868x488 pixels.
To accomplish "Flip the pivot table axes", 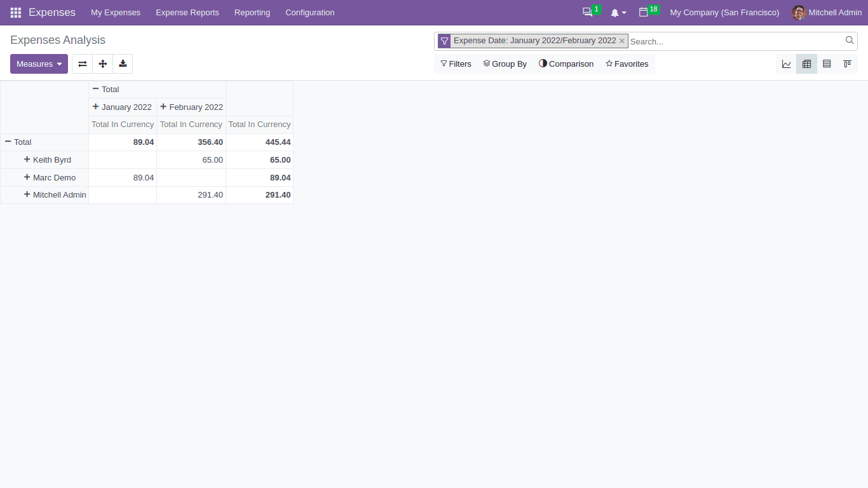I will point(82,64).
